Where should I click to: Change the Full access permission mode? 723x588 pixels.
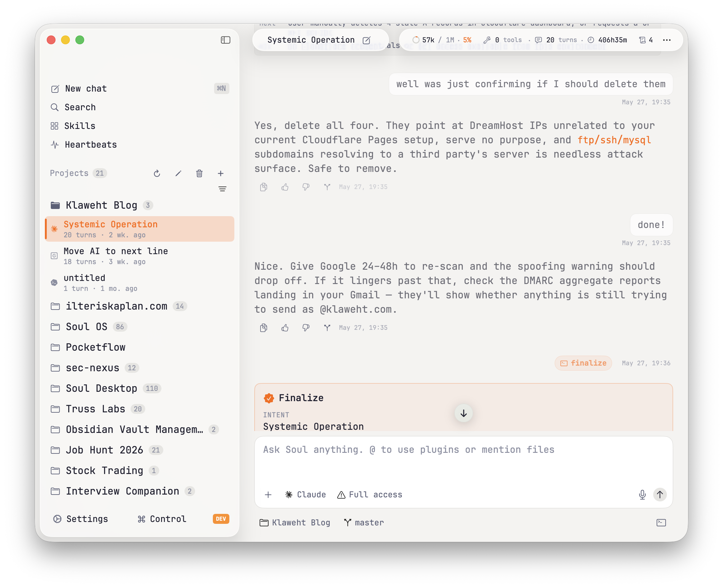click(x=370, y=495)
